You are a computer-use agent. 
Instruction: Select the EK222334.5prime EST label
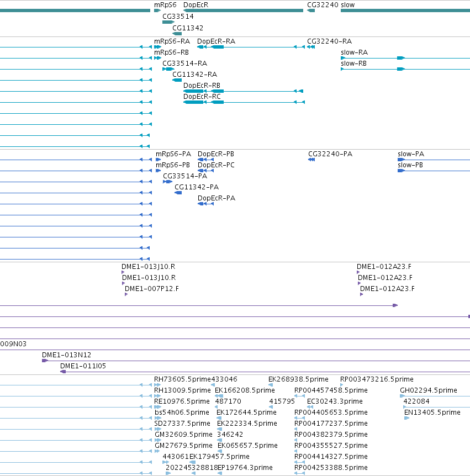[x=247, y=423]
